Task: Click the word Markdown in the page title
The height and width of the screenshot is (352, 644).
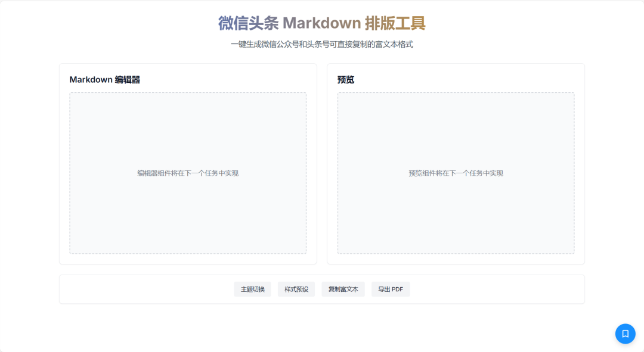Action: click(321, 23)
